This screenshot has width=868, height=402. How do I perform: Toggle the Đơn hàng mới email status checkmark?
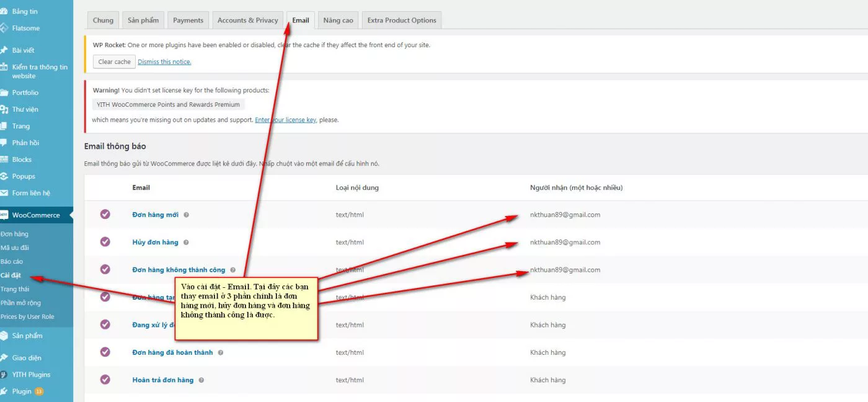105,214
